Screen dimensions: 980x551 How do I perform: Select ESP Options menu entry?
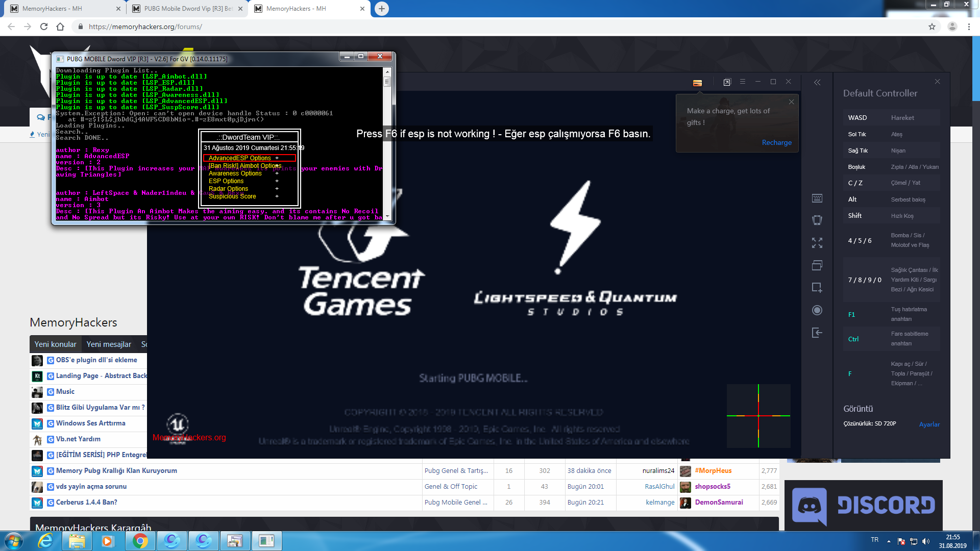click(x=226, y=181)
